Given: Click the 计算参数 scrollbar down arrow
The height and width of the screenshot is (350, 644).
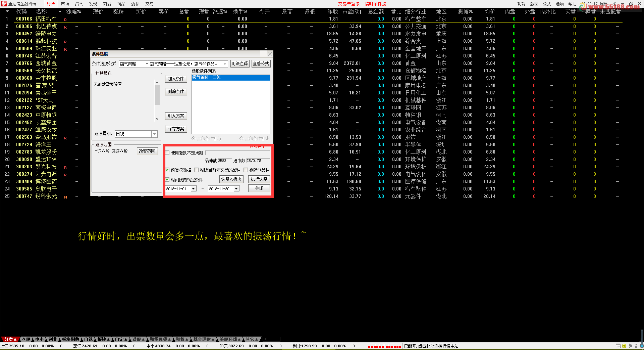Looking at the screenshot, I should (157, 119).
